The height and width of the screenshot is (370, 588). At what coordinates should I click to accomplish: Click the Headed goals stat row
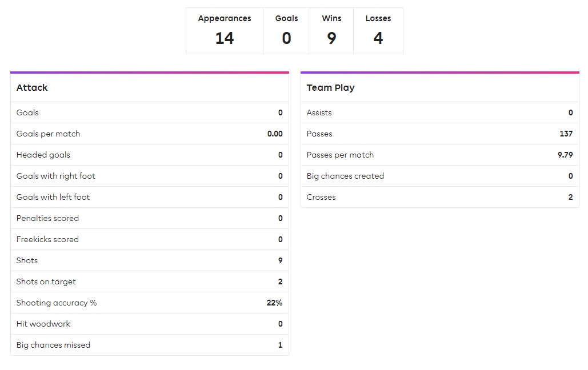tap(150, 155)
